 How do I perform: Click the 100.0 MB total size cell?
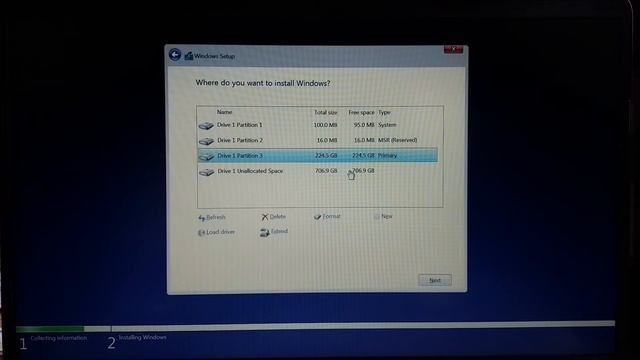click(325, 125)
